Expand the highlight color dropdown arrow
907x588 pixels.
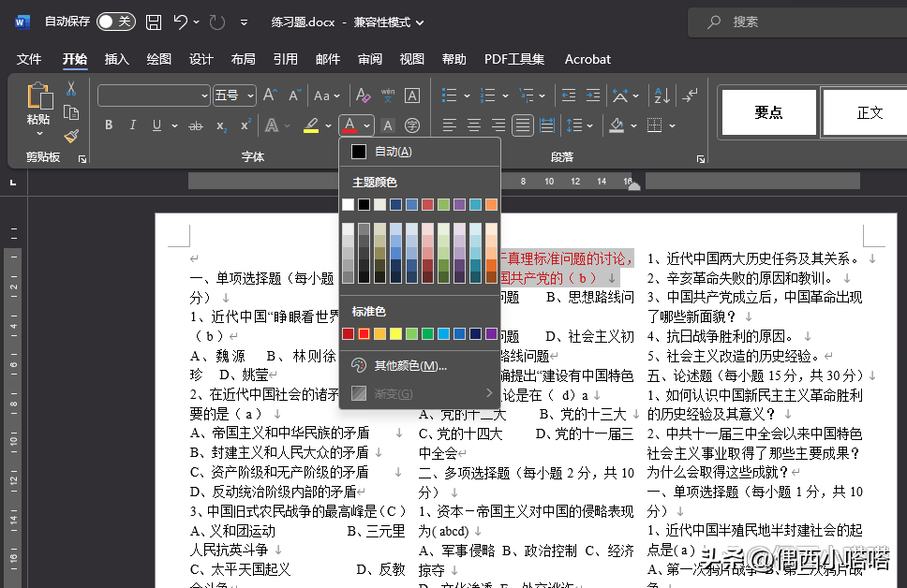[x=327, y=125]
